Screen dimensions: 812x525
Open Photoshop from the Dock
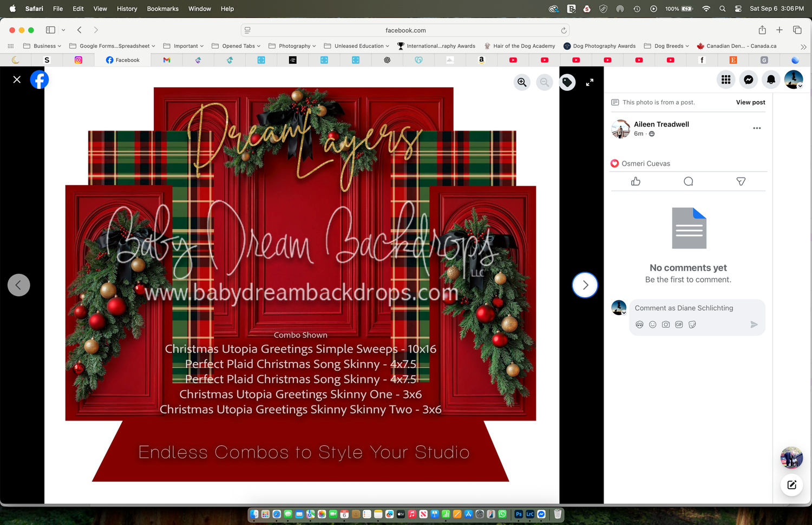pos(519,514)
